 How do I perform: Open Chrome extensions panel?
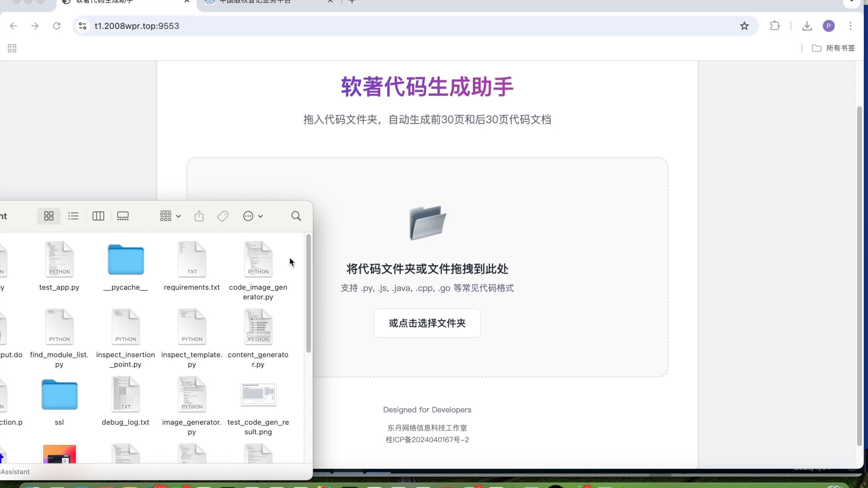click(x=775, y=26)
